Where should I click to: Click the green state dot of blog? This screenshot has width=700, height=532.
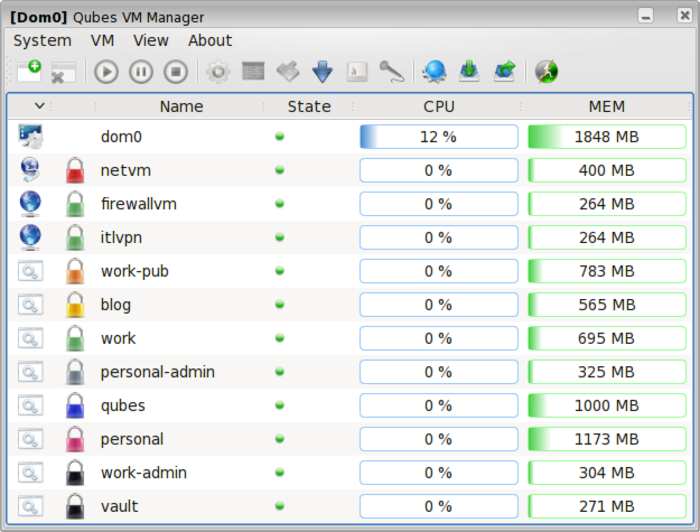[280, 304]
